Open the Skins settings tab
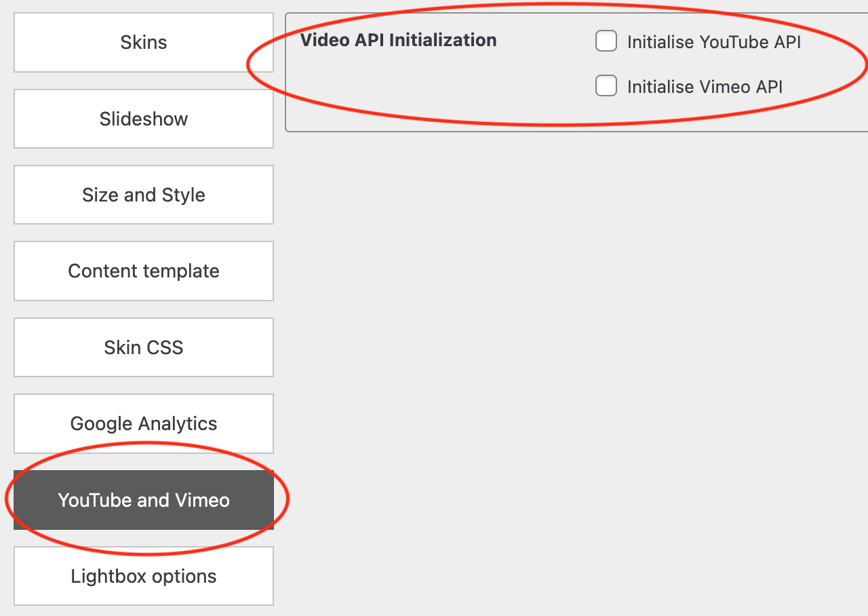 click(143, 42)
